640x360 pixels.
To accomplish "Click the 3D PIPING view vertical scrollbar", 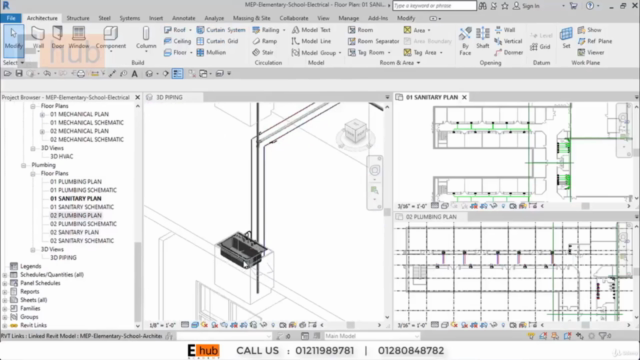I will pyautogui.click(x=387, y=212).
